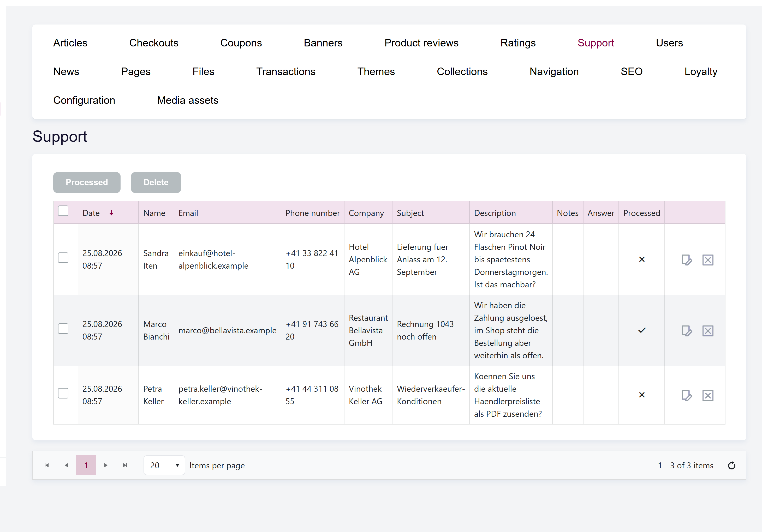Viewport: 762px width, 532px height.
Task: Go to the previous page
Action: tap(66, 465)
